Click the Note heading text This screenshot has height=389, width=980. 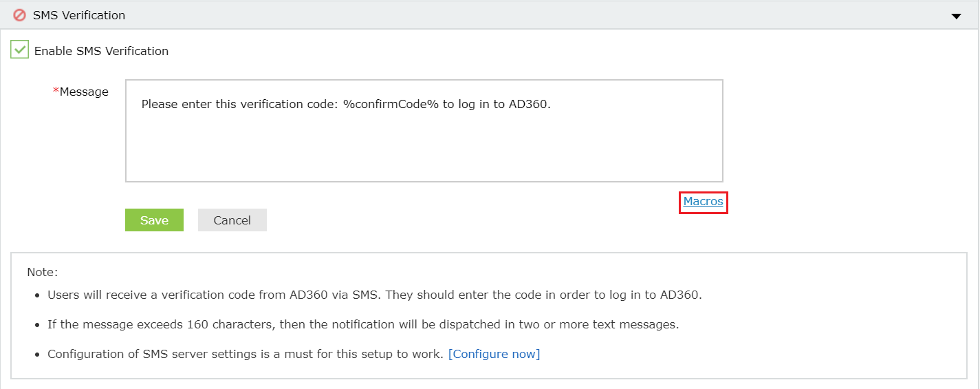(x=43, y=272)
